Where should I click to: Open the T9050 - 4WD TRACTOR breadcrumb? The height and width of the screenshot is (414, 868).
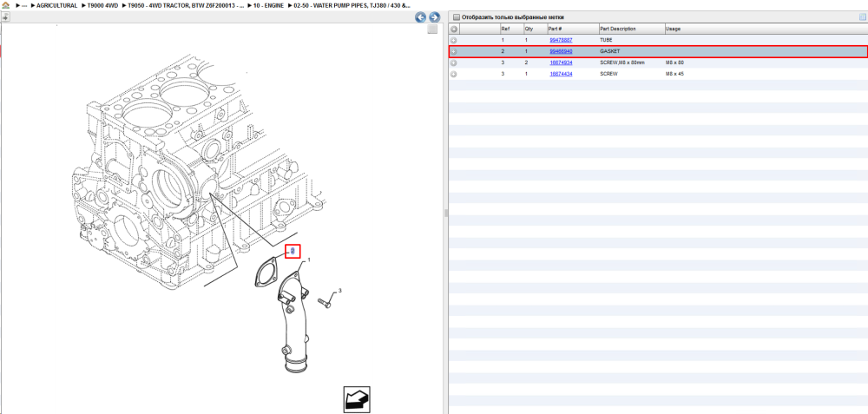(x=186, y=5)
